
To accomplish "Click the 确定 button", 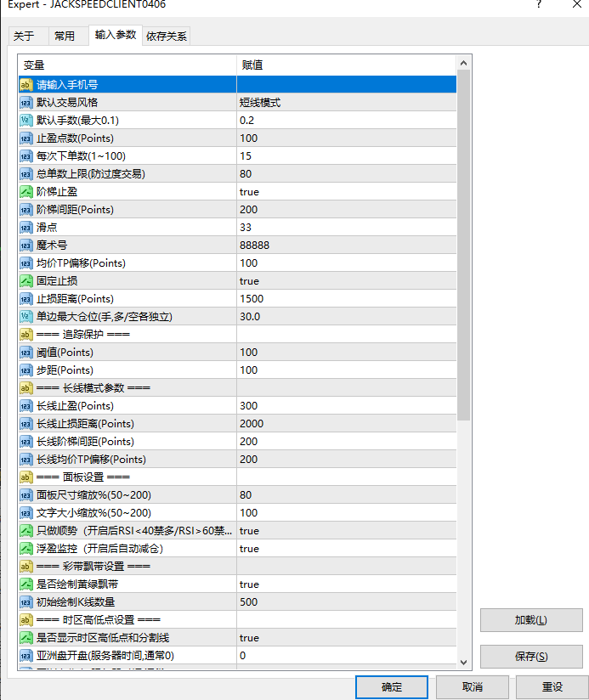I will coord(392,687).
